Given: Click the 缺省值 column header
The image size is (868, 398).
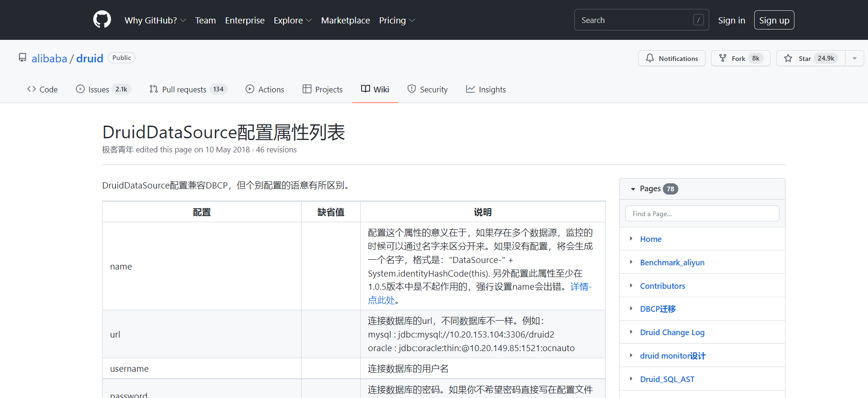Looking at the screenshot, I should (331, 212).
